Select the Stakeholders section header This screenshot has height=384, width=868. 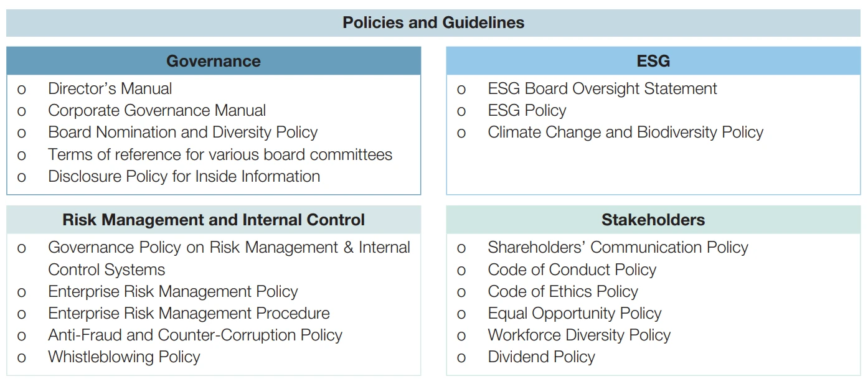point(653,220)
